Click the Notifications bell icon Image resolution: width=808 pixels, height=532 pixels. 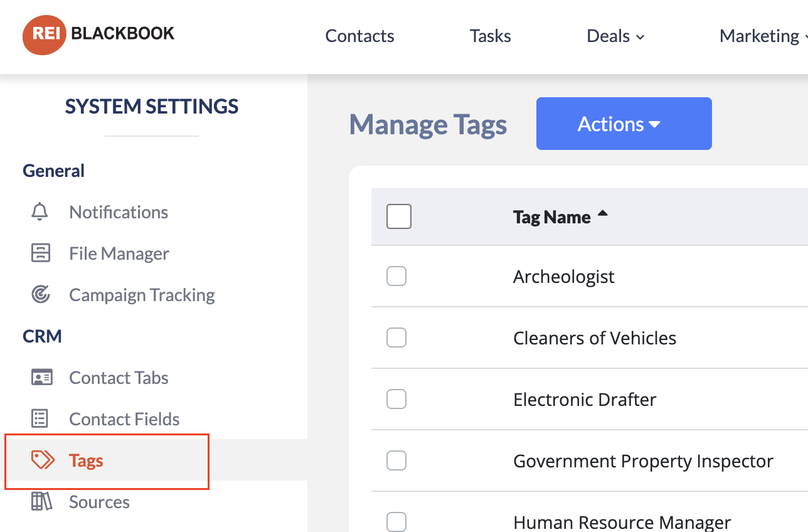40,212
